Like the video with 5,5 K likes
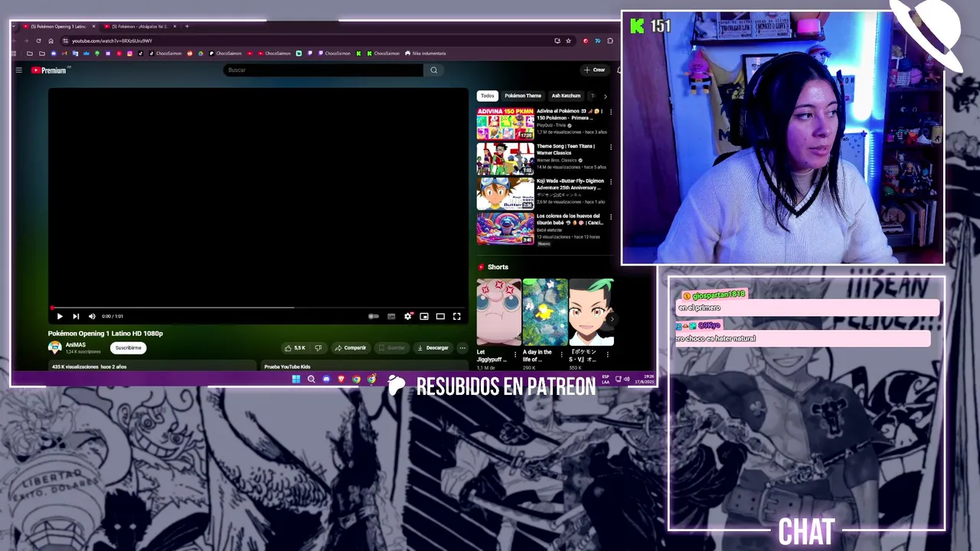The width and height of the screenshot is (980, 551). 295,347
